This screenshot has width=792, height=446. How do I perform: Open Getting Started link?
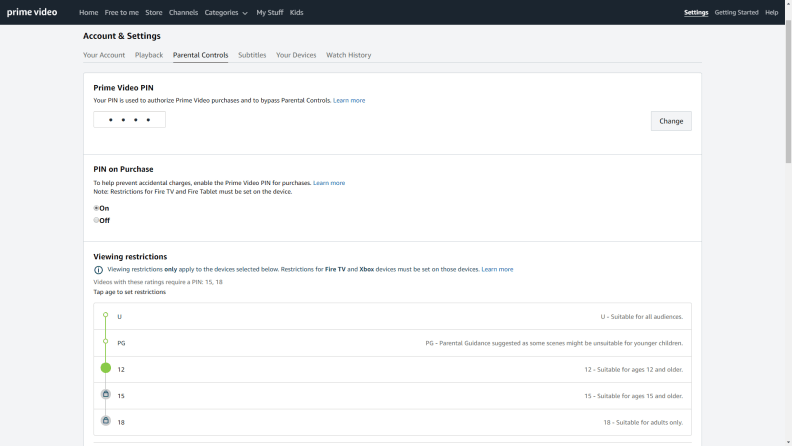click(736, 13)
